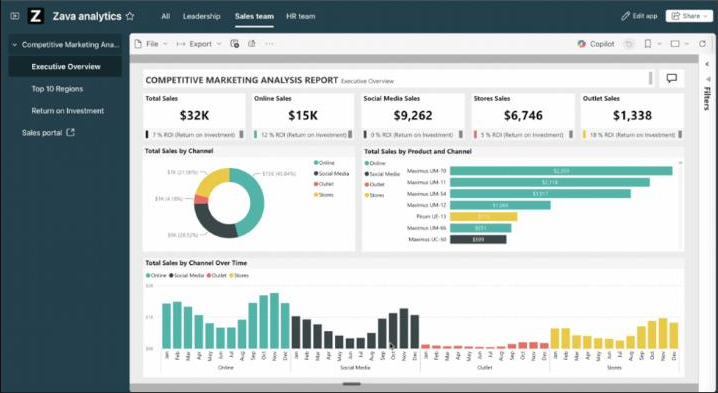Toggle the navigation pane icon beside the Z logo
Viewport: 718px width, 393px height.
click(15, 16)
